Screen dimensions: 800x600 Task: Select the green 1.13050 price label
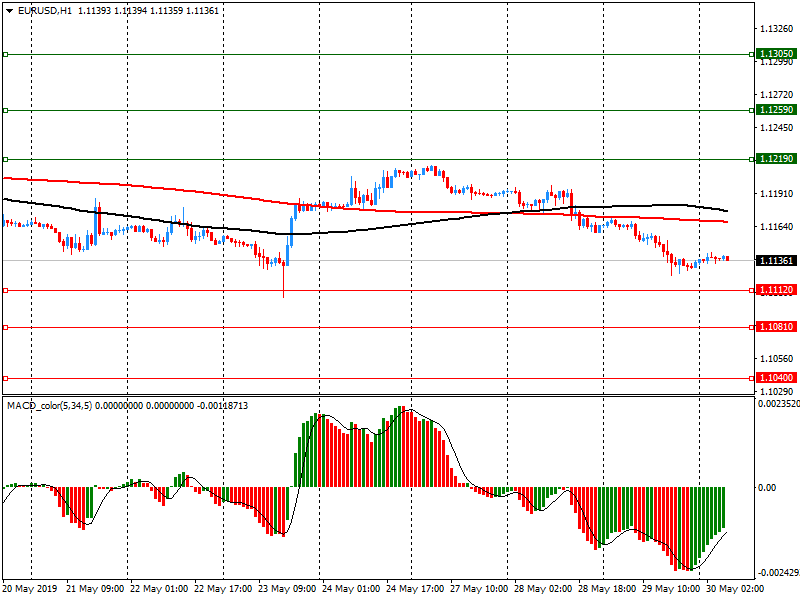776,54
